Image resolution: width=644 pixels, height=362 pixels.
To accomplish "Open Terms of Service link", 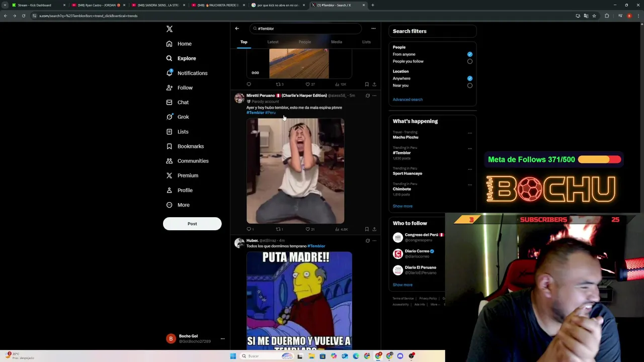I will 403,299.
